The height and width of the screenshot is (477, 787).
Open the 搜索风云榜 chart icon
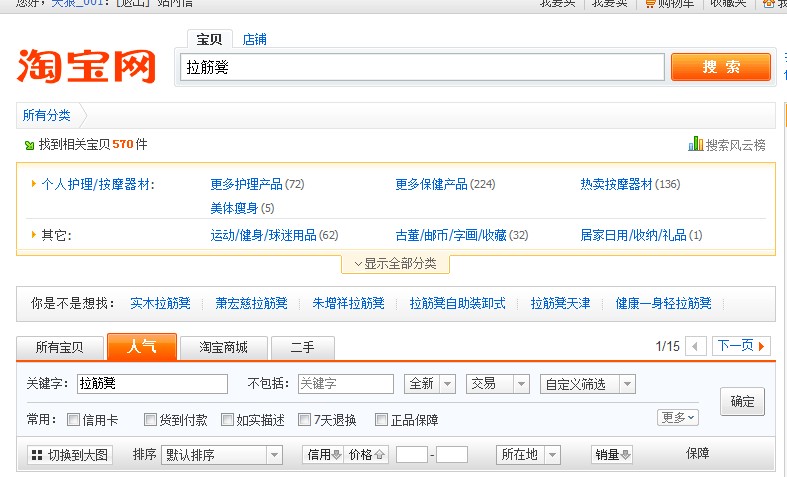[x=695, y=144]
